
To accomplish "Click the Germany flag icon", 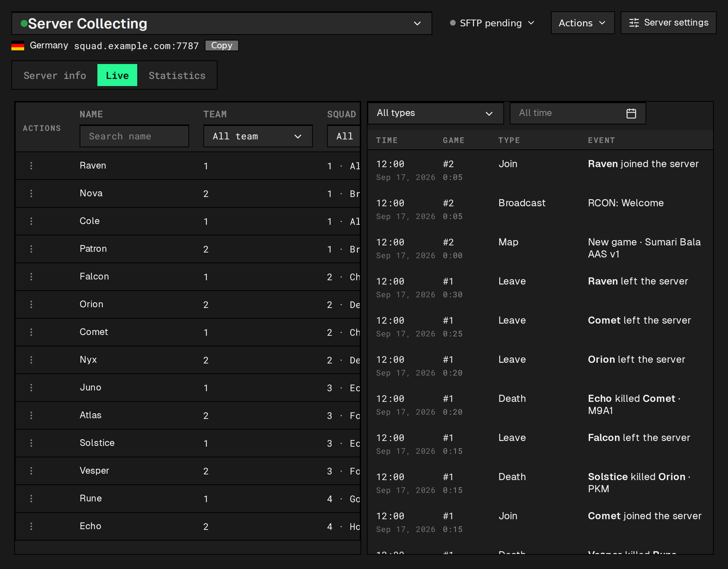I will pos(18,46).
